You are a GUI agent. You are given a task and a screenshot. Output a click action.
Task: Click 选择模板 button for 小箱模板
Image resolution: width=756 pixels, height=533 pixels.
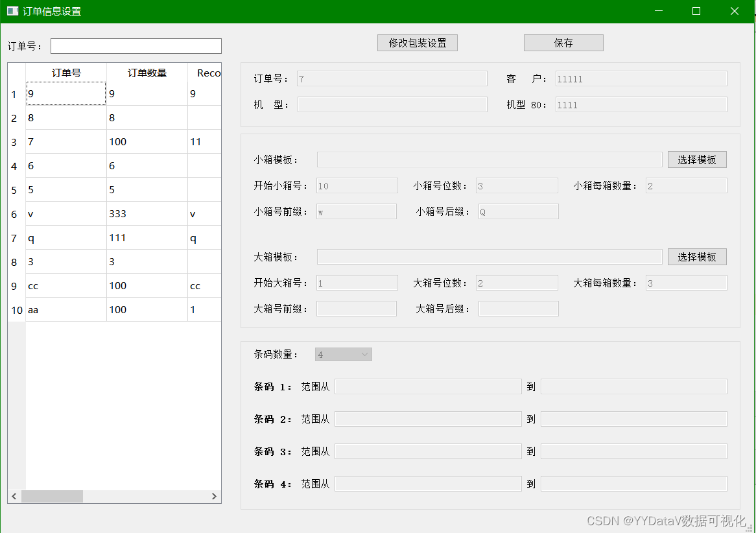[697, 160]
